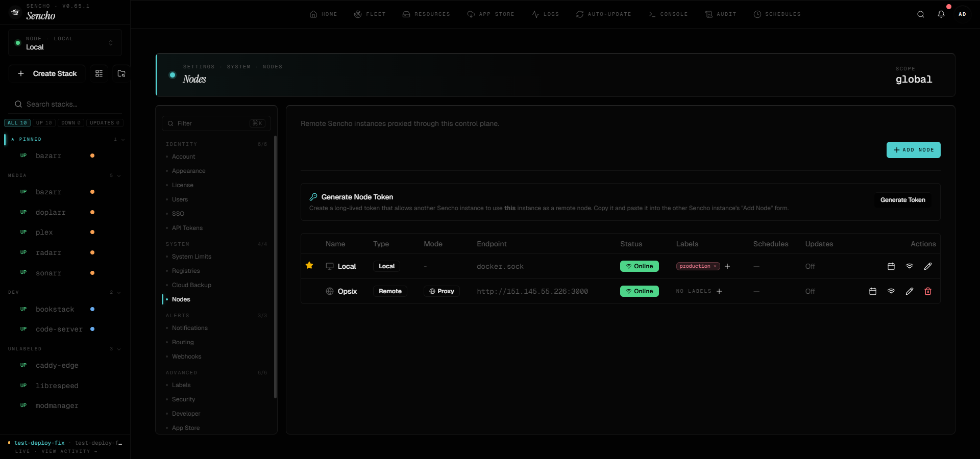
Task: Open the Auto-Update tab
Action: (603, 14)
